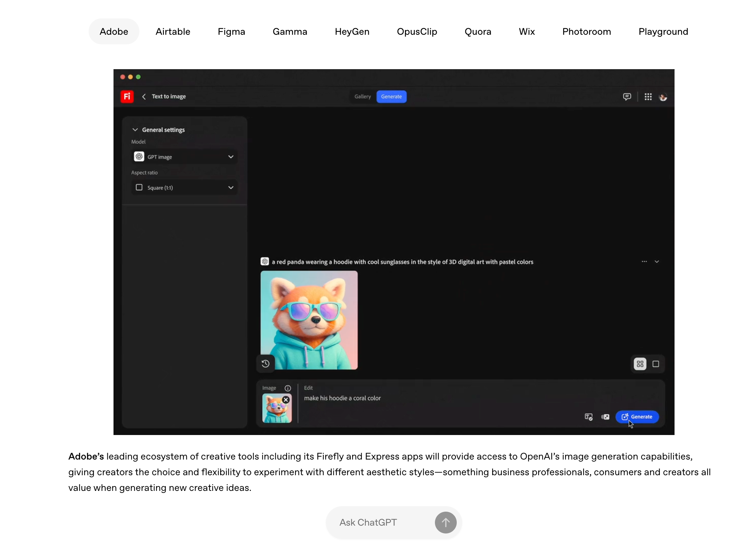This screenshot has width=756, height=543.
Task: Open the GPT image model dropdown
Action: click(x=184, y=157)
